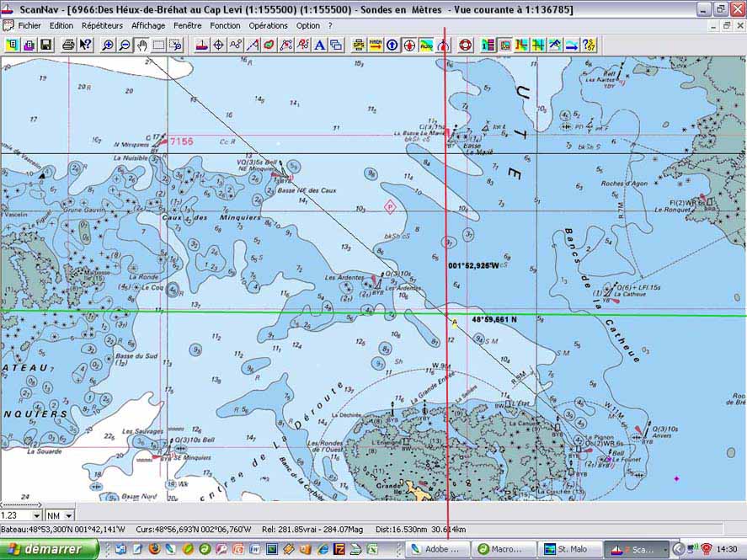Click the 001°52,926'W longitude label
The image size is (747, 560).
(473, 265)
